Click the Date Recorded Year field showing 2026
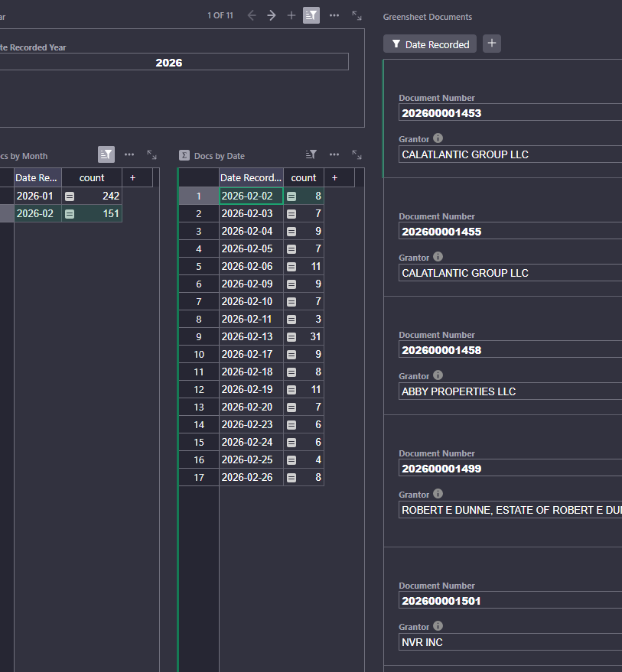This screenshot has width=622, height=672. click(170, 63)
